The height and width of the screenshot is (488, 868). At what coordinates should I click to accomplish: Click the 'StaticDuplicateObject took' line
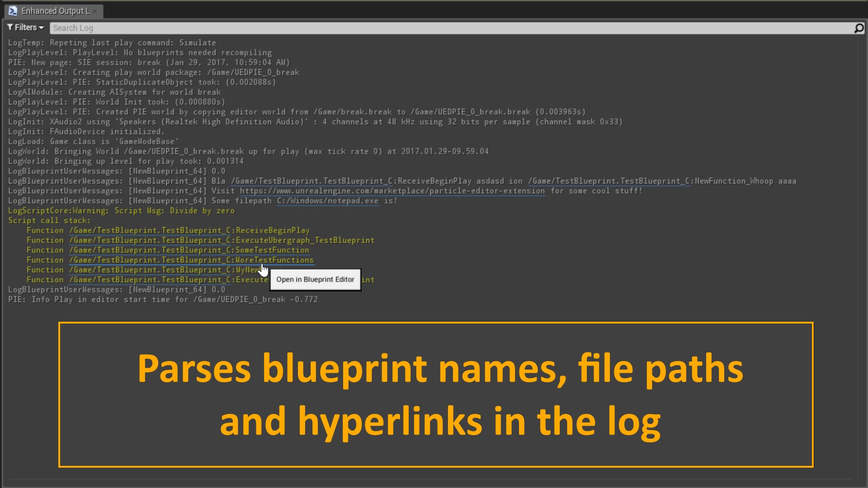(x=142, y=82)
